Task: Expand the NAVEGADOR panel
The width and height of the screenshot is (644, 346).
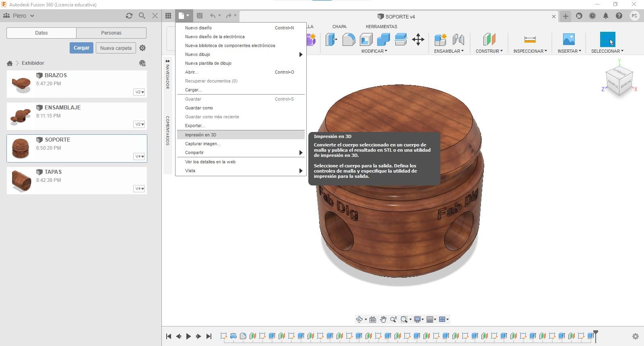Action: point(167,61)
